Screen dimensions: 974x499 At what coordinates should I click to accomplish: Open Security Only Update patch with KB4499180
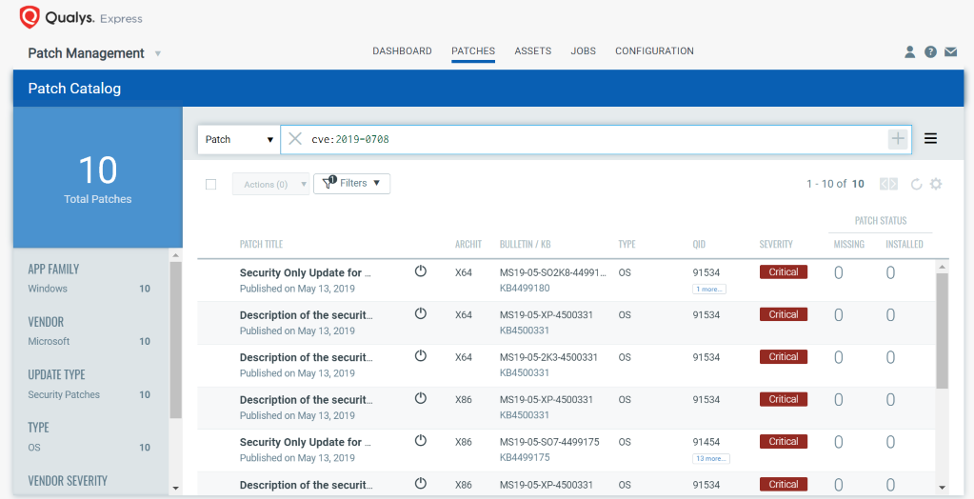click(x=305, y=273)
